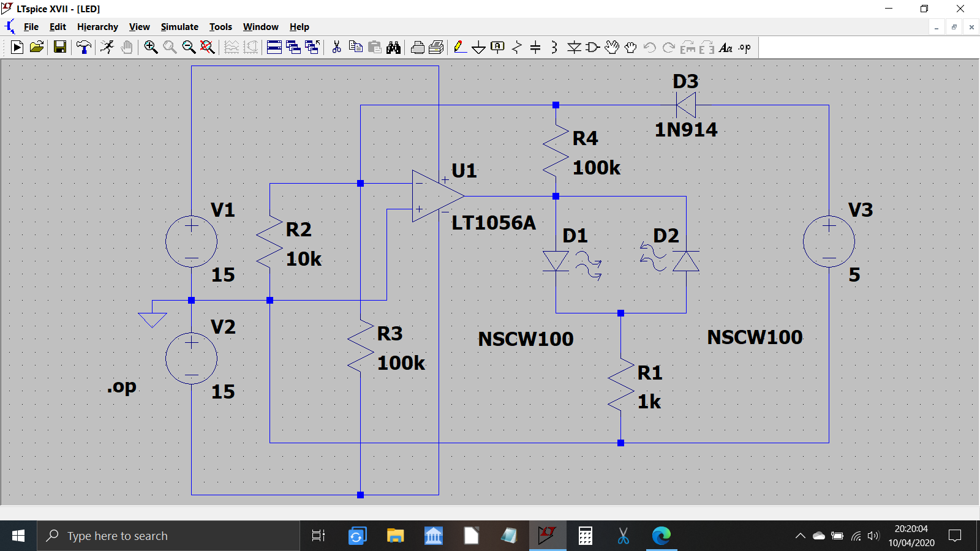Open the Hierarchy menu
Screen dimensions: 980x551
(x=97, y=27)
